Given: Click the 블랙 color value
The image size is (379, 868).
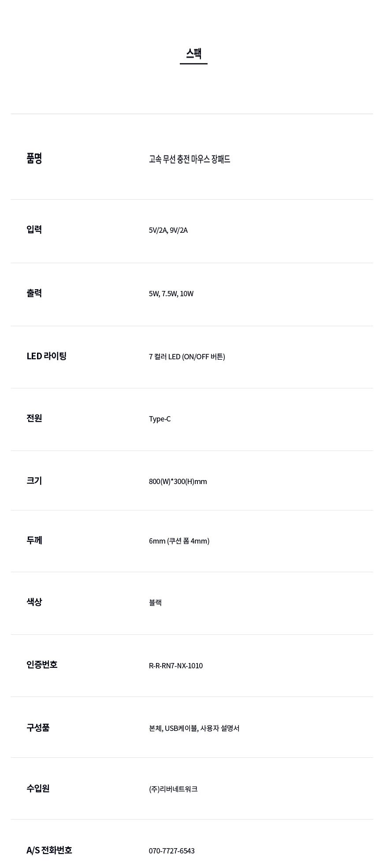Looking at the screenshot, I should point(155,603).
